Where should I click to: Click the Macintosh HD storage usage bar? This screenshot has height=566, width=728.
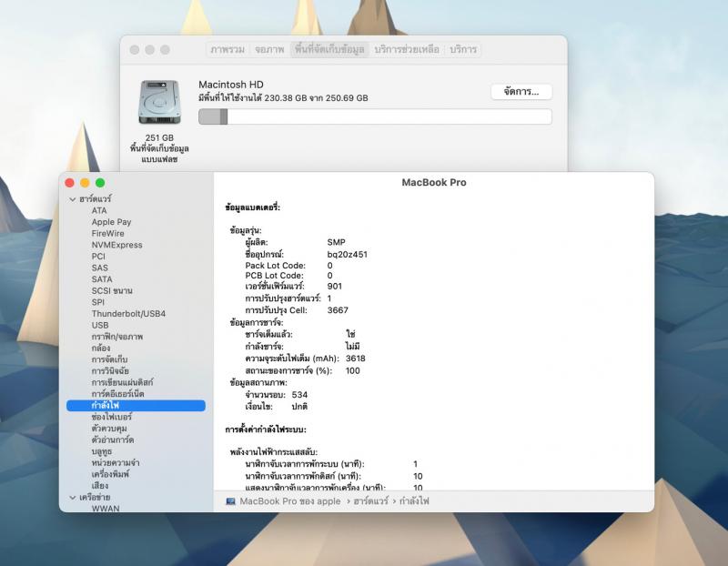[375, 116]
